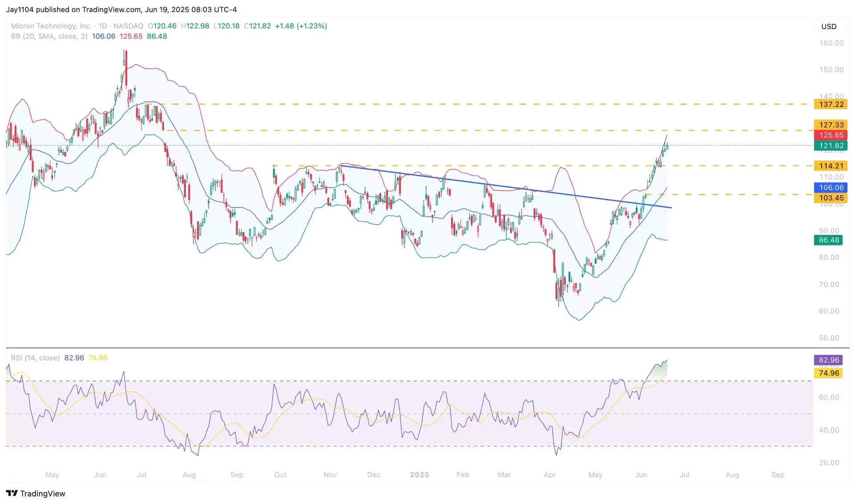Click the 114.21 price level label
The width and height of the screenshot is (856, 504).
[831, 166]
